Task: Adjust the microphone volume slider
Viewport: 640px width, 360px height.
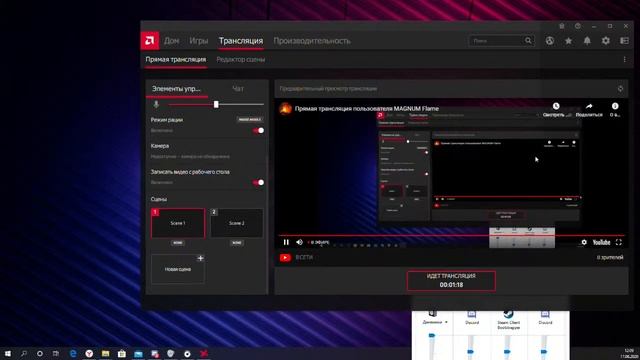Action: [x=216, y=104]
